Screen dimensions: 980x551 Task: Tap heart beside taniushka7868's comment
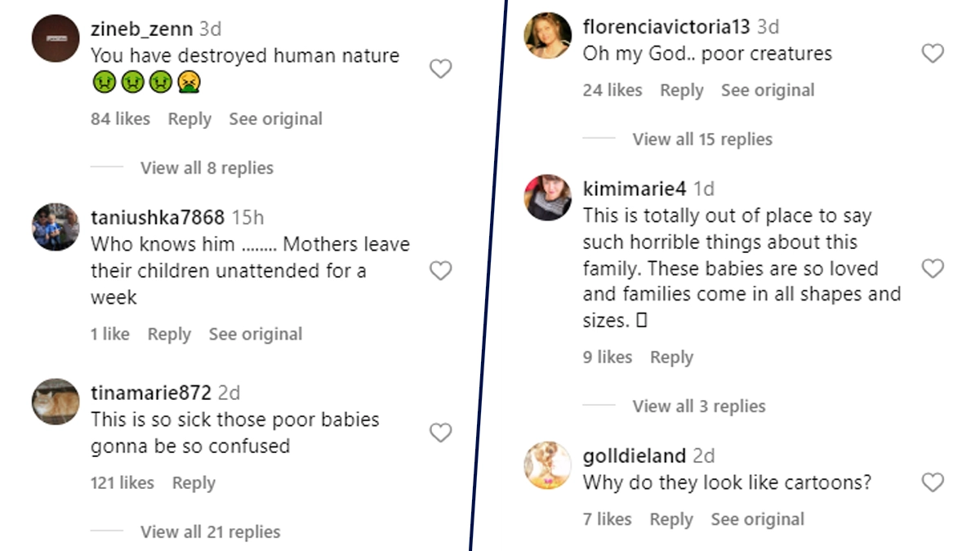(440, 271)
